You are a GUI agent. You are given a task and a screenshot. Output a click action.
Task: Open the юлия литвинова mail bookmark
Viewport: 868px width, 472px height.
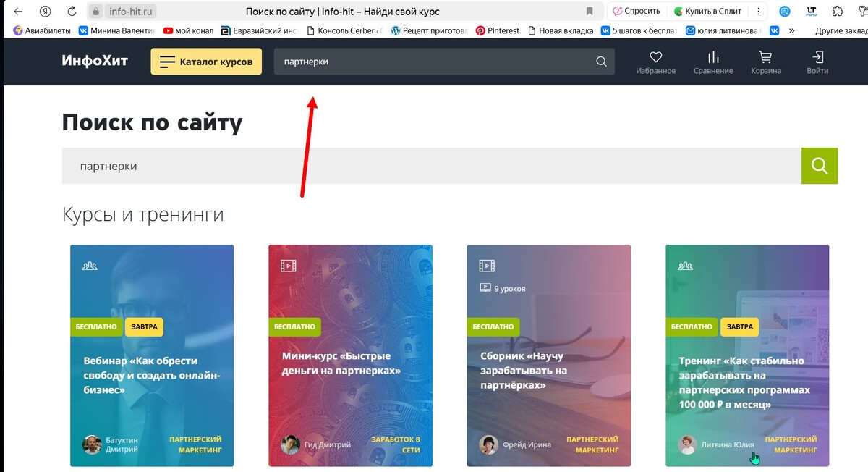tap(723, 30)
